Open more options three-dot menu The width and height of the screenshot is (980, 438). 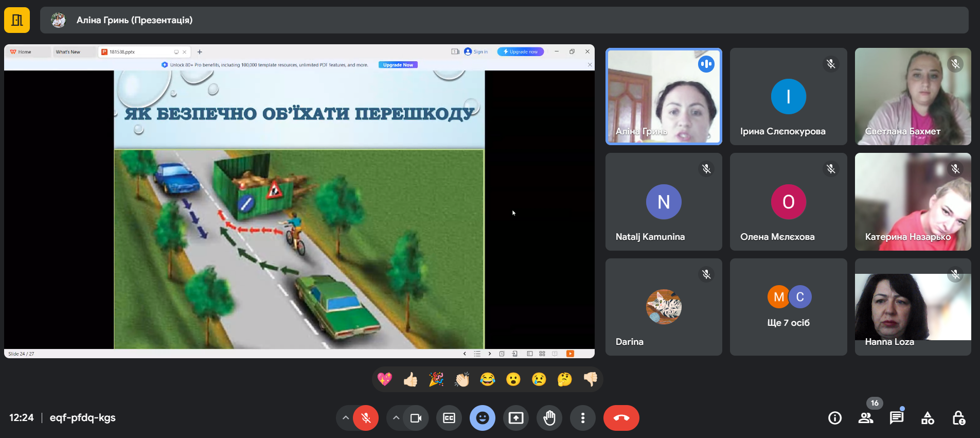(582, 418)
